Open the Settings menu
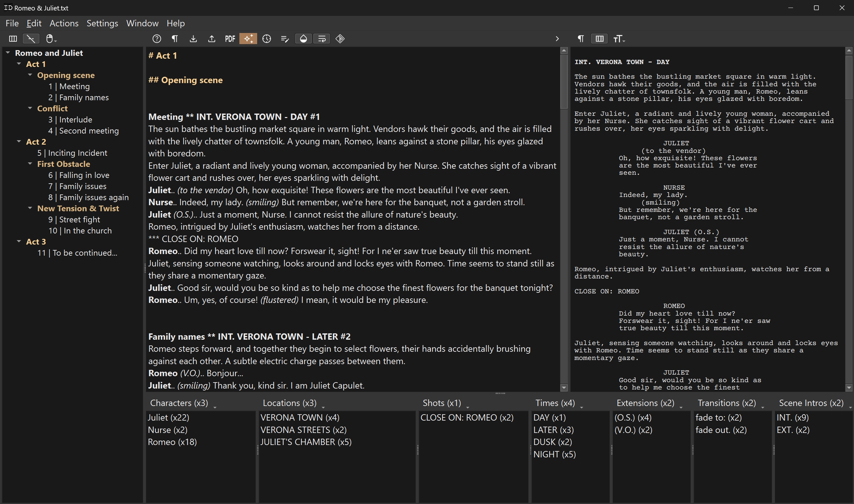This screenshot has width=854, height=504. 102,23
